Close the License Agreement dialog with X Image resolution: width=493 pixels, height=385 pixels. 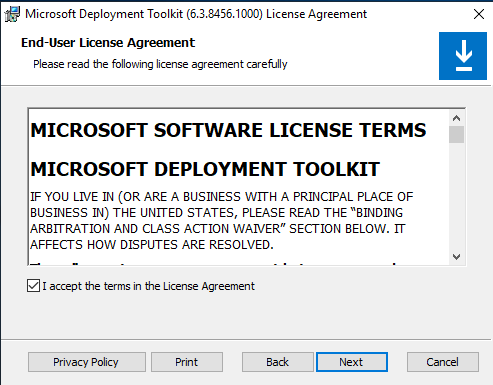[x=479, y=14]
